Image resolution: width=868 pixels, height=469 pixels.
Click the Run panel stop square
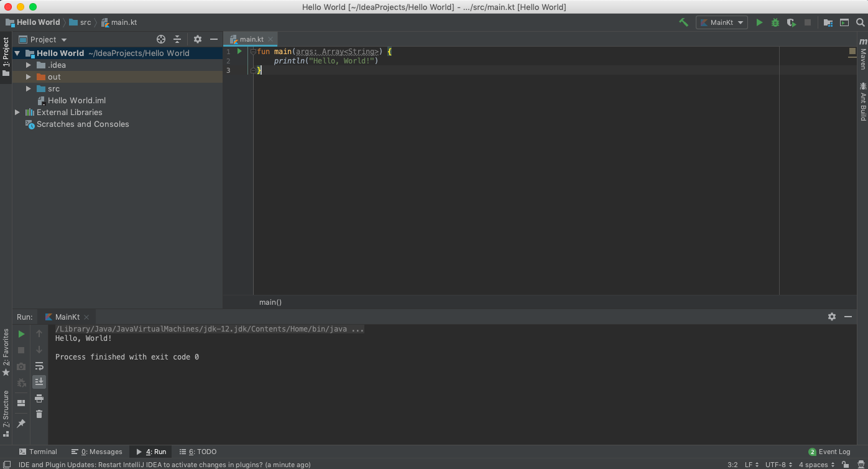point(21,350)
